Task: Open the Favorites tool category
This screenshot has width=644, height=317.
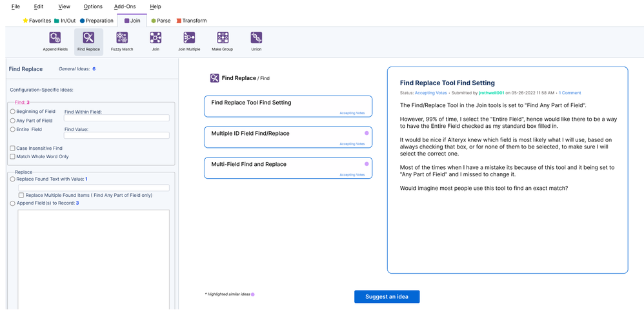Action: pos(37,21)
